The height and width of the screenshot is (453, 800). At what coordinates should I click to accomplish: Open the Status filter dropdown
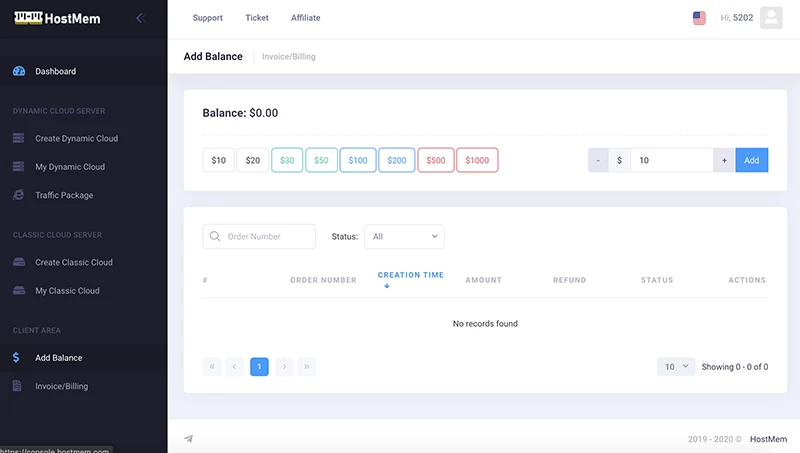coord(404,237)
